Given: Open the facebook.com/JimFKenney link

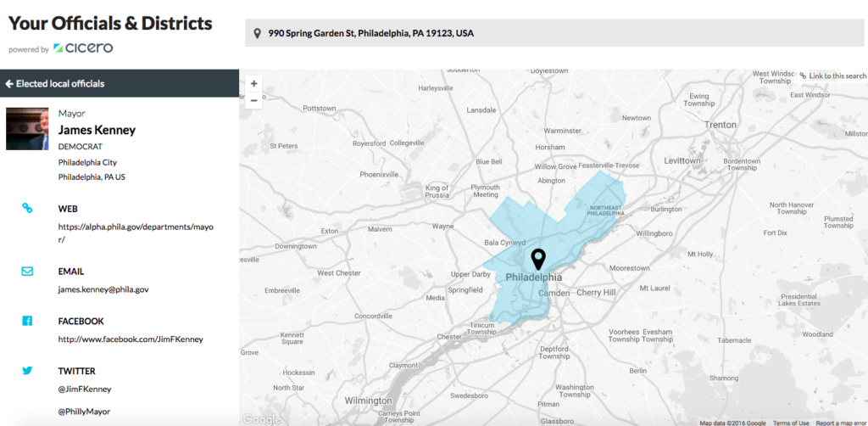Looking at the screenshot, I should click(131, 339).
